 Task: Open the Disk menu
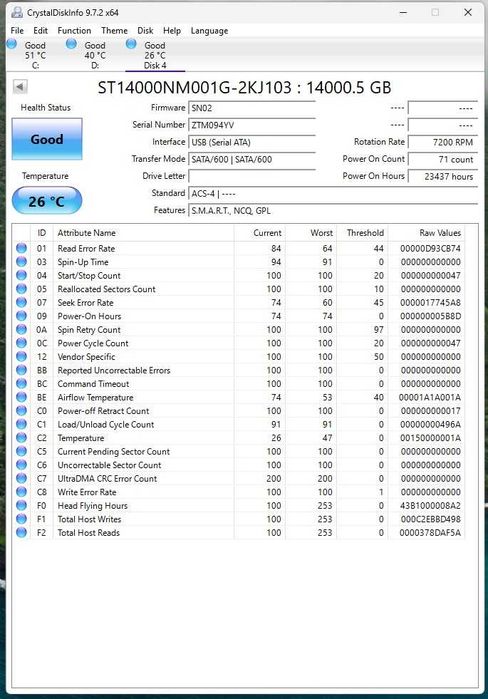click(145, 30)
